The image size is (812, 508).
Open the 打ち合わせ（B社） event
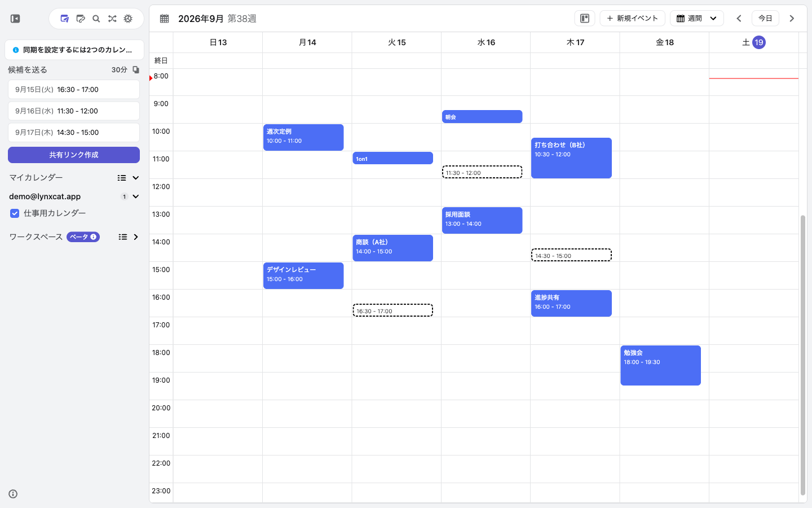[x=571, y=158]
